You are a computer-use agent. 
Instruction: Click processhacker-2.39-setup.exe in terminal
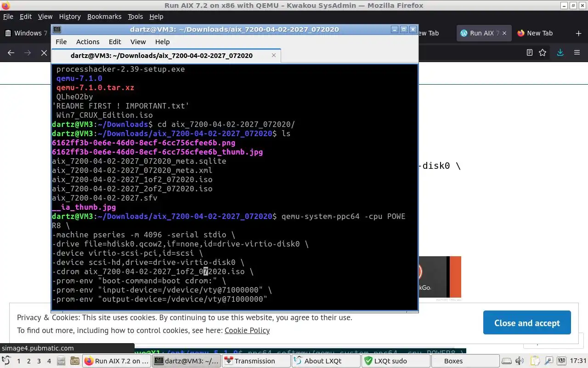click(x=120, y=69)
